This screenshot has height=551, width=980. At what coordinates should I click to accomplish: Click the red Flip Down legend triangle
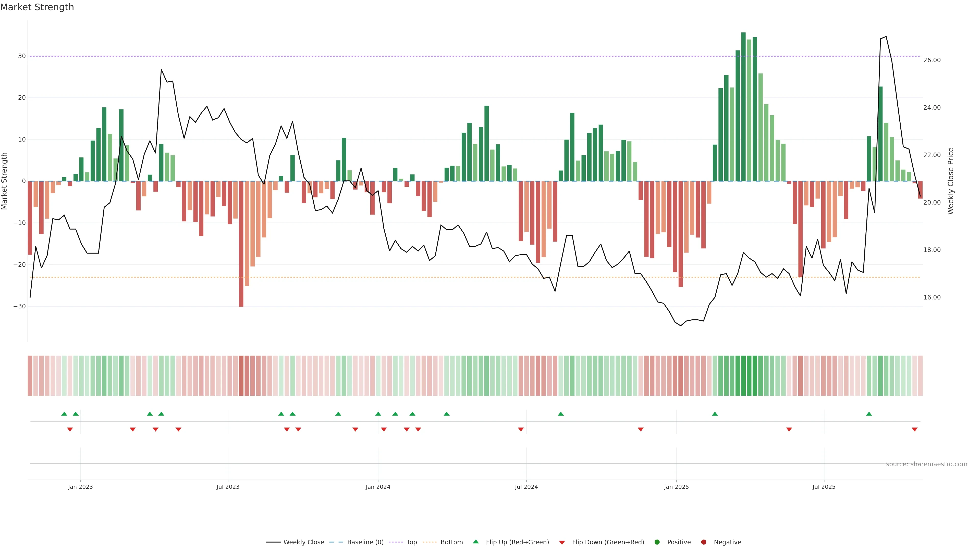click(x=562, y=543)
